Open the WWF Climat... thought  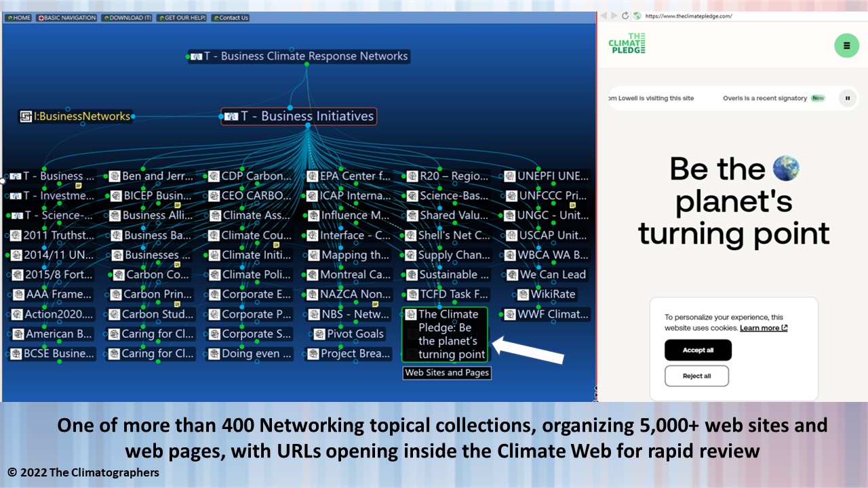(x=547, y=314)
